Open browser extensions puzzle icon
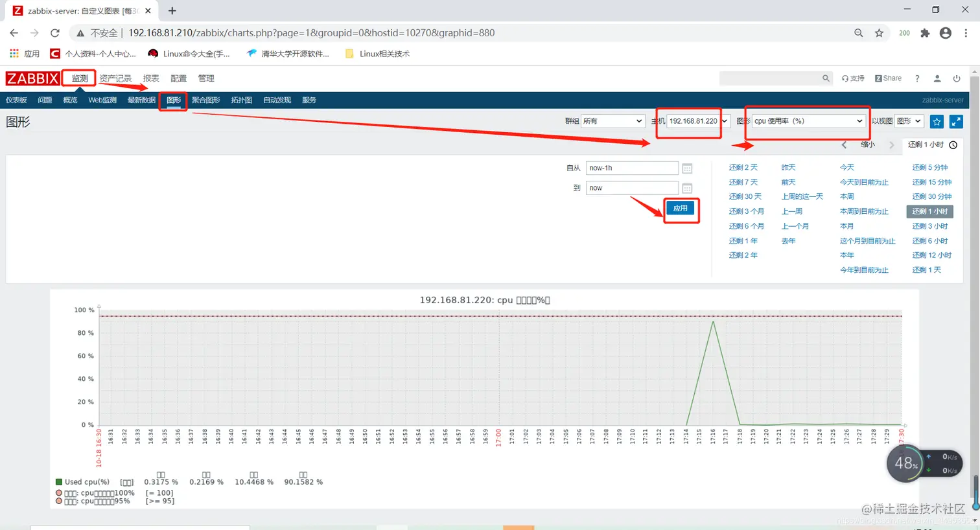The width and height of the screenshot is (980, 530). point(925,33)
